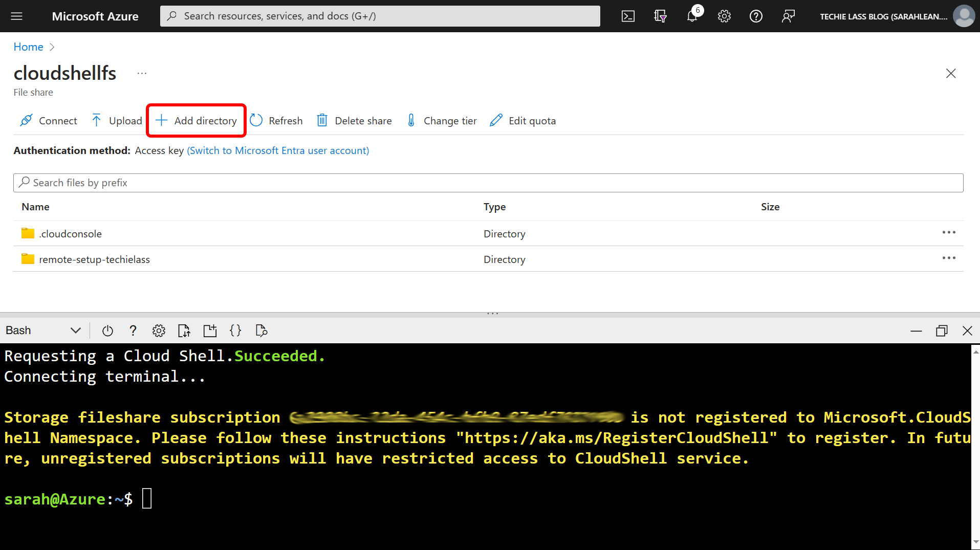Launch Cloud Shell from the top bar
This screenshot has height=550, width=980.
(628, 16)
